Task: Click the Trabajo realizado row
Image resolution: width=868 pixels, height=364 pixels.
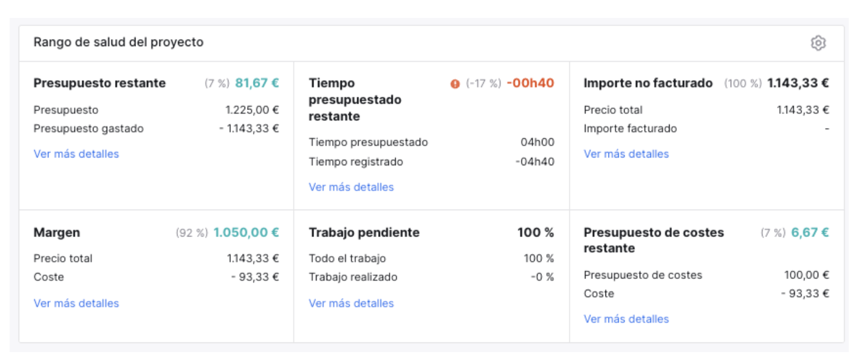Action: click(x=432, y=277)
